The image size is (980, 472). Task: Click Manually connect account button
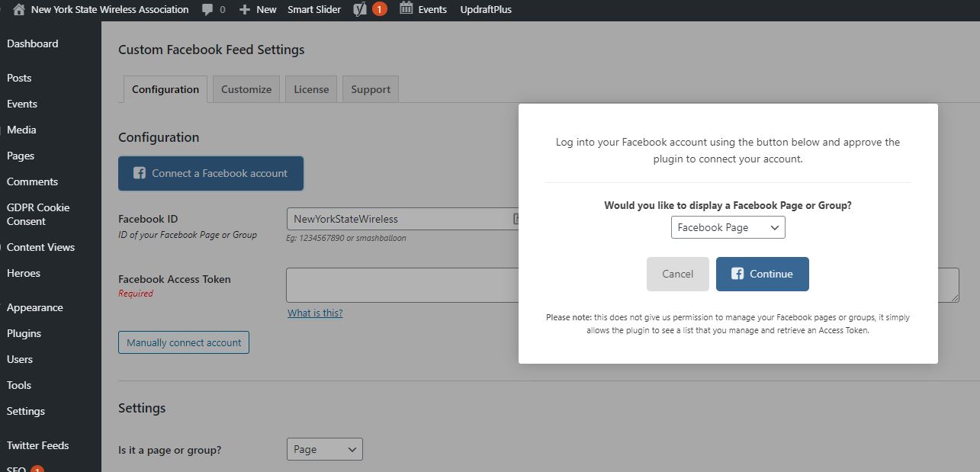point(184,342)
